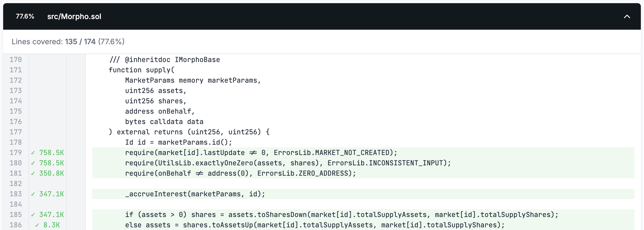
Task: Select line number 171
Action: (16, 70)
